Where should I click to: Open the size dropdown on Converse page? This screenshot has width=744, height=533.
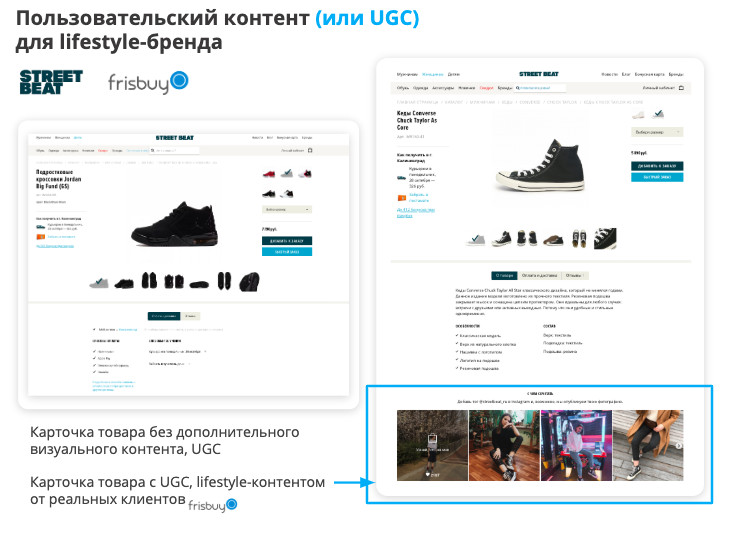tap(657, 132)
